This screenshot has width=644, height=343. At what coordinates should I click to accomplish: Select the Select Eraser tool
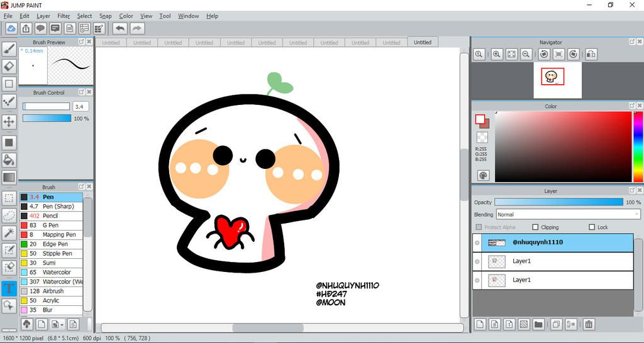tap(9, 268)
